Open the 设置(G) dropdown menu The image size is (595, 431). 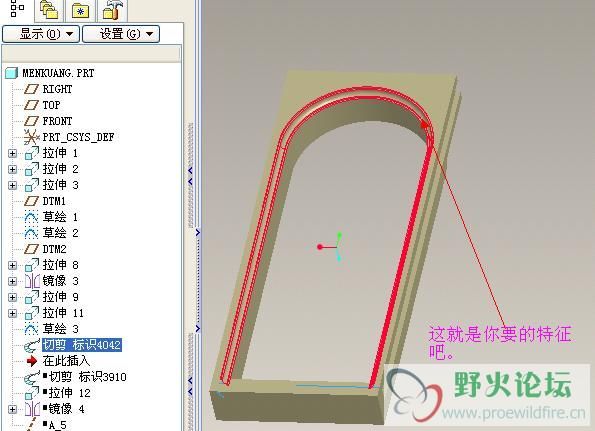pos(121,34)
